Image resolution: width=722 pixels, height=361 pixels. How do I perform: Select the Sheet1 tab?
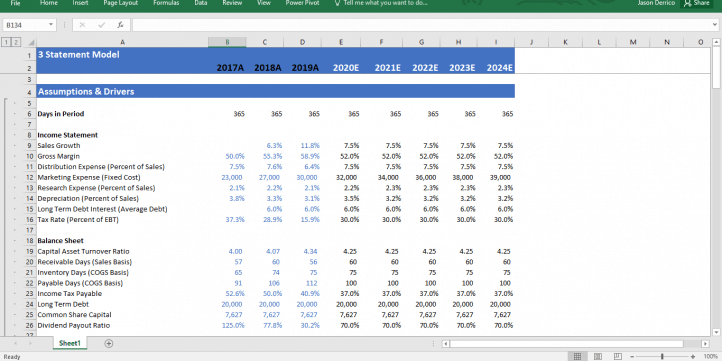click(x=70, y=343)
